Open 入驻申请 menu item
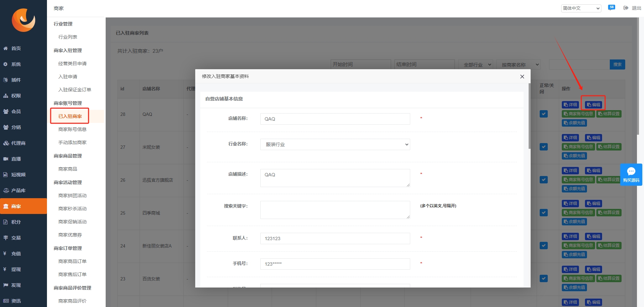Image resolution: width=644 pixels, height=307 pixels. click(68, 77)
